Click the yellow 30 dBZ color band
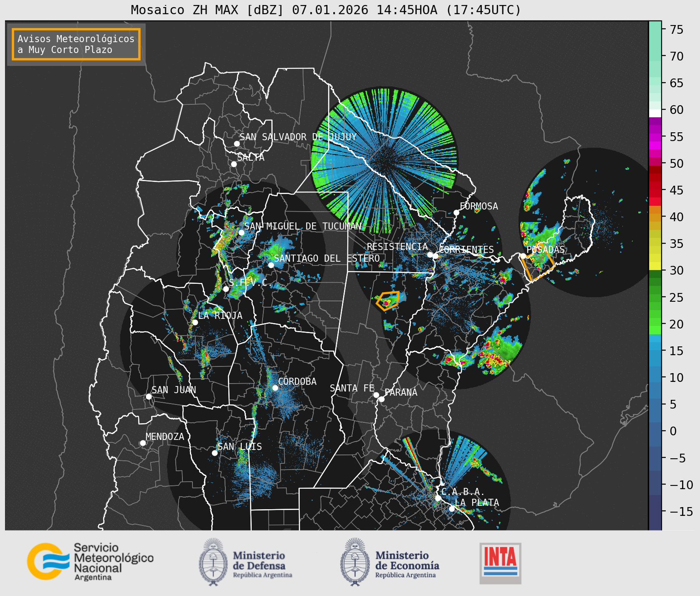 point(655,266)
